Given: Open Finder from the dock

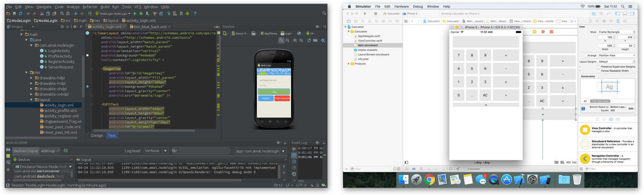Looking at the screenshot, I should (x=403, y=180).
